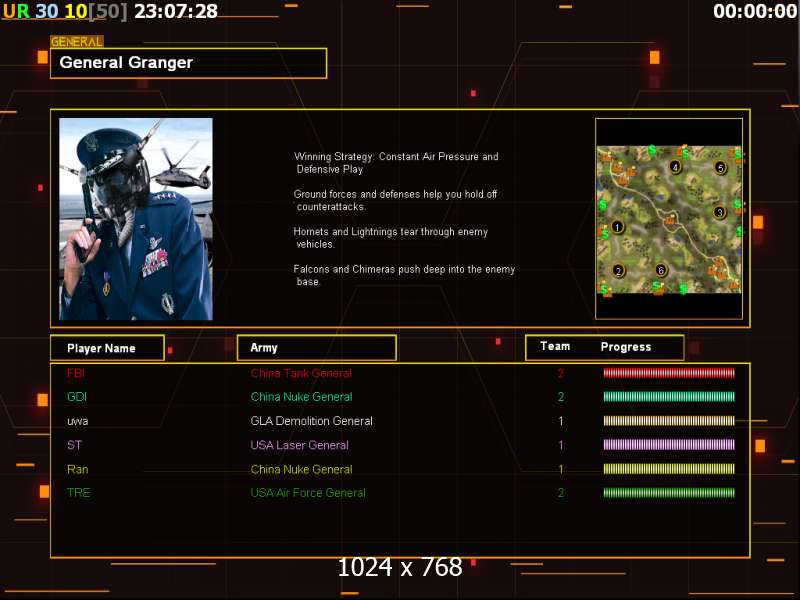Viewport: 800px width, 600px height.
Task: Click FBI's red progress bar
Action: 669,373
